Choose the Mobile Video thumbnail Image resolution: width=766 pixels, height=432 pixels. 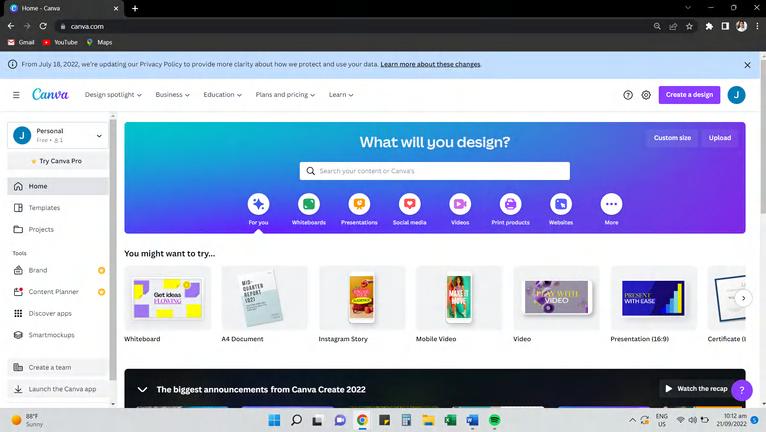459,298
